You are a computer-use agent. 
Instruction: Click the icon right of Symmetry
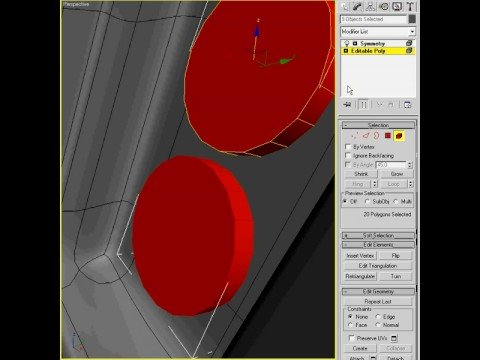point(409,43)
